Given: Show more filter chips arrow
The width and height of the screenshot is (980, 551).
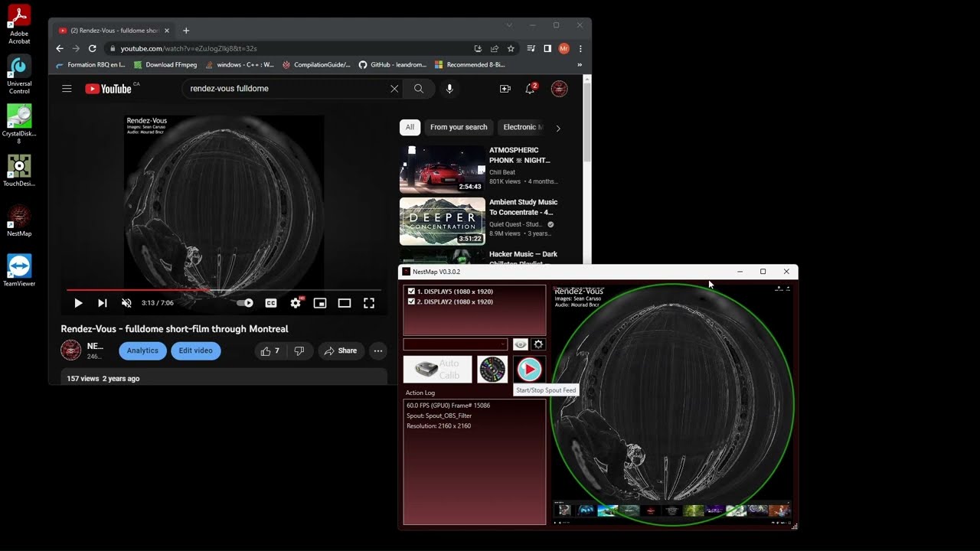Looking at the screenshot, I should click(558, 128).
